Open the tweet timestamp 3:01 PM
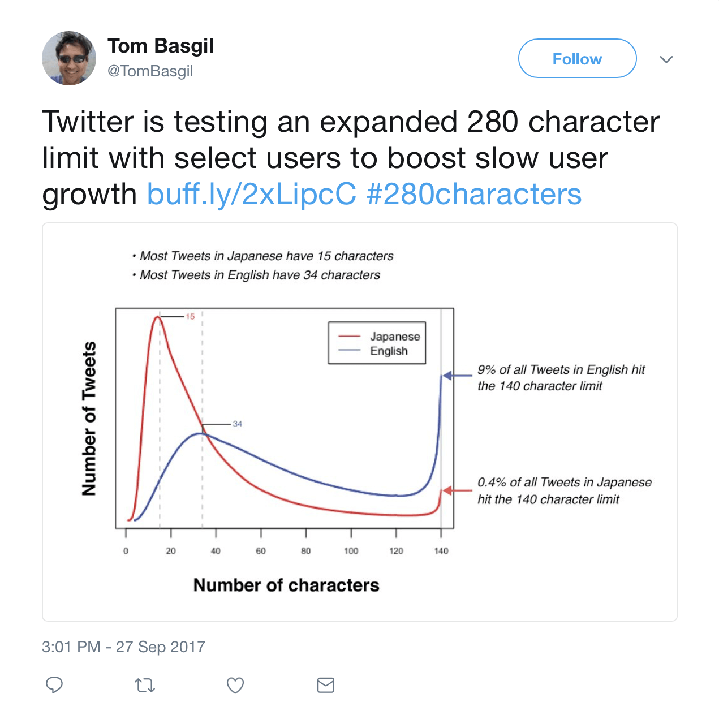This screenshot has height=728, width=719. pos(124,647)
